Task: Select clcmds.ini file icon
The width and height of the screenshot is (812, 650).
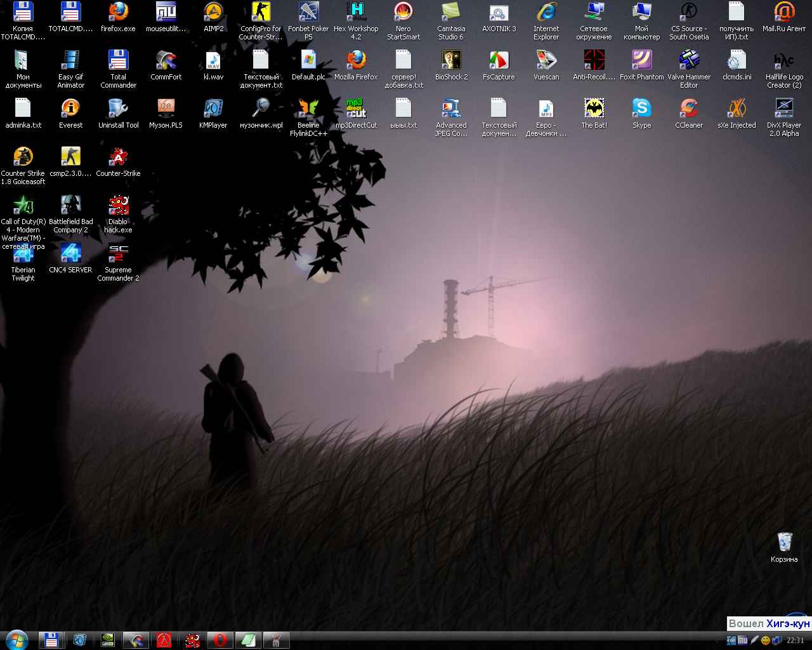Action: point(737,65)
